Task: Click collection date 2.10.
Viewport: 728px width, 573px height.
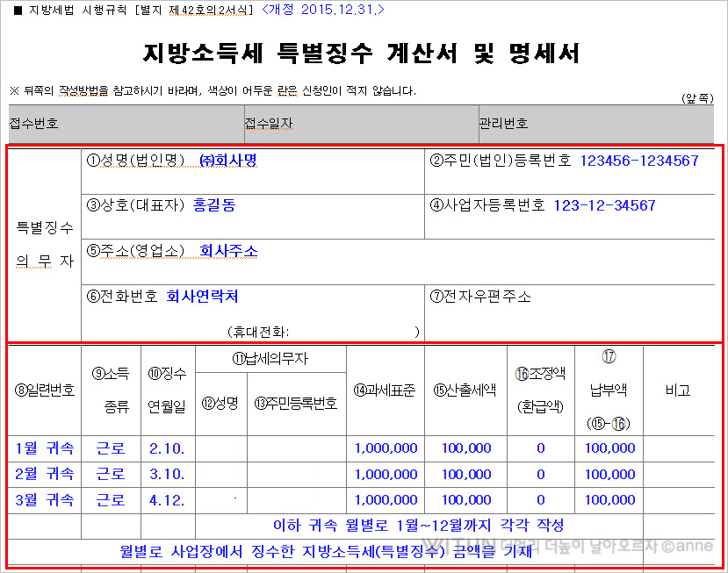Action: pyautogui.click(x=167, y=448)
